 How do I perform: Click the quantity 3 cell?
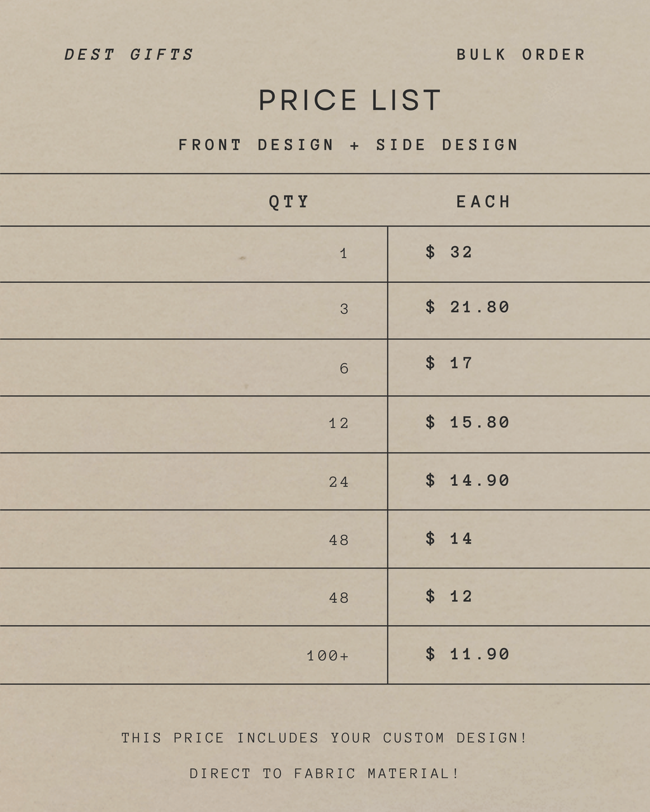tap(344, 310)
